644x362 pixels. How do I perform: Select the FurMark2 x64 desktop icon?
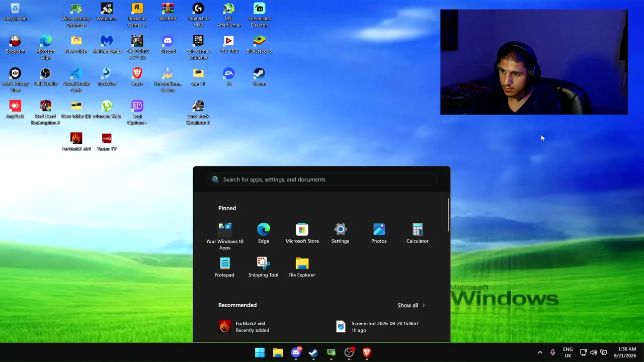[x=76, y=142]
